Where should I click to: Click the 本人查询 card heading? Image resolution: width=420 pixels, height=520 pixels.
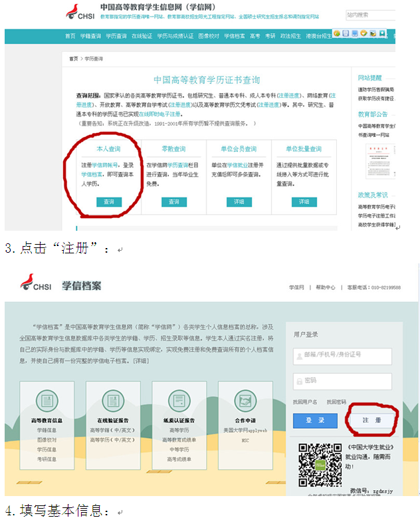coord(108,149)
